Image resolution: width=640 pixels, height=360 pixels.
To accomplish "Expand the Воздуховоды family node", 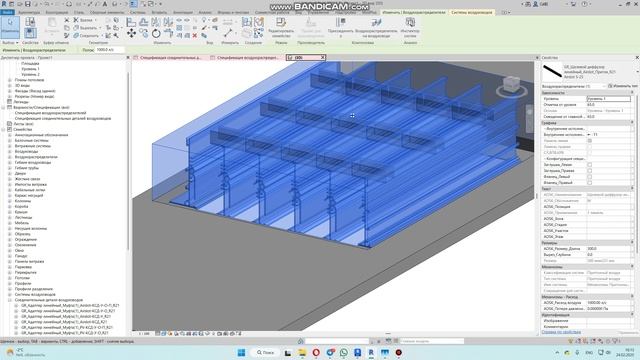I will coord(10,151).
